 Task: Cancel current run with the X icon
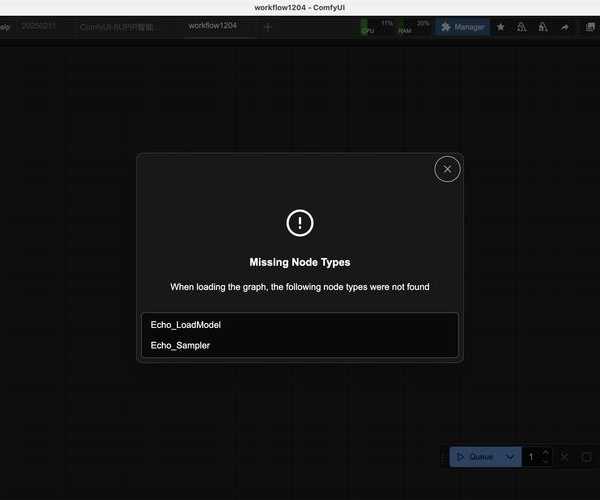pos(565,457)
